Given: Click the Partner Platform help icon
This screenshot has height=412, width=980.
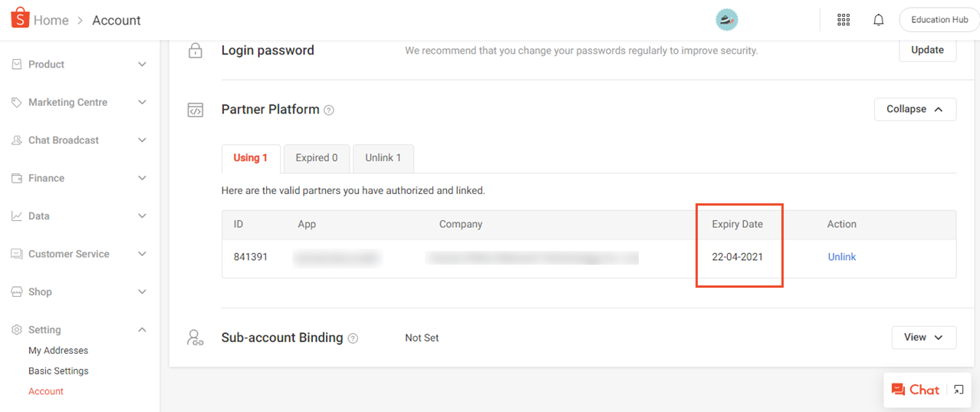Looking at the screenshot, I should click(329, 110).
